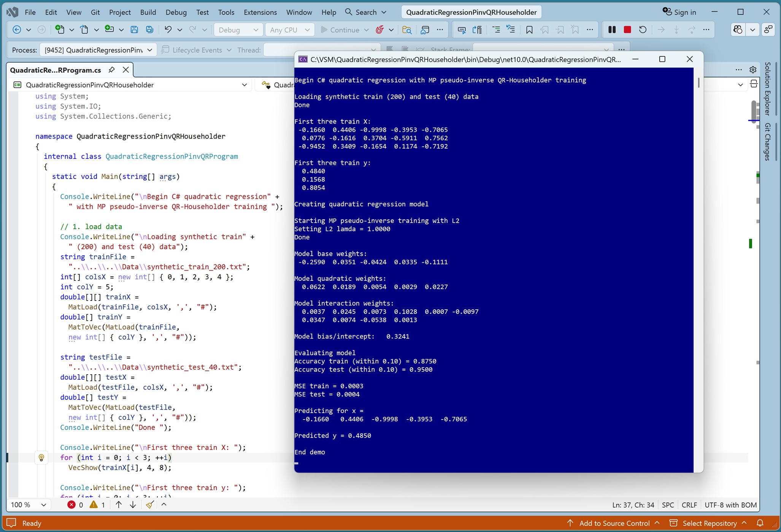Toggle the SPC whitespace indicator

668,505
